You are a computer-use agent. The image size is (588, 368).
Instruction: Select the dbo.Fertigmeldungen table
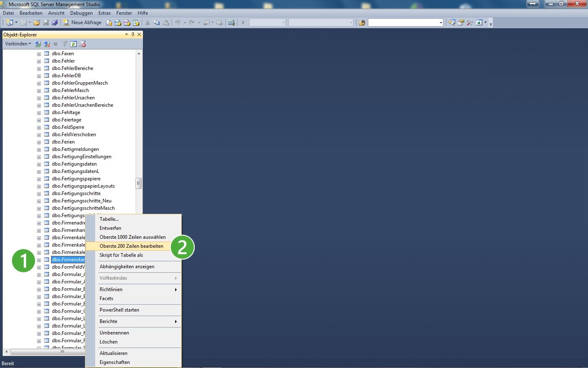[75, 149]
